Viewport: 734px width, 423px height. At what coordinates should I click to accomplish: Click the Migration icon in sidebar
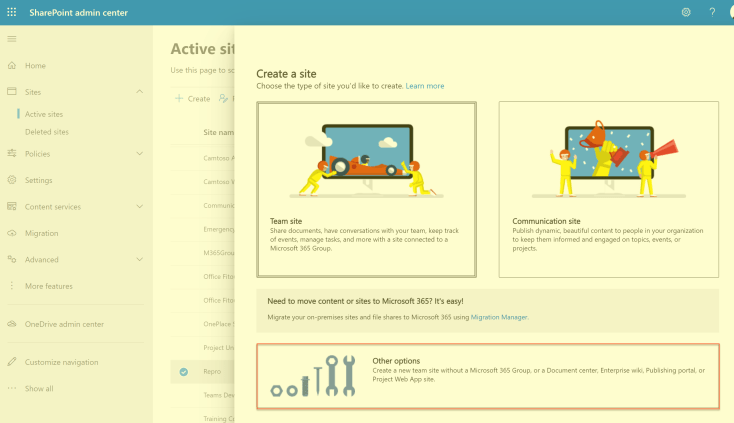coord(12,233)
